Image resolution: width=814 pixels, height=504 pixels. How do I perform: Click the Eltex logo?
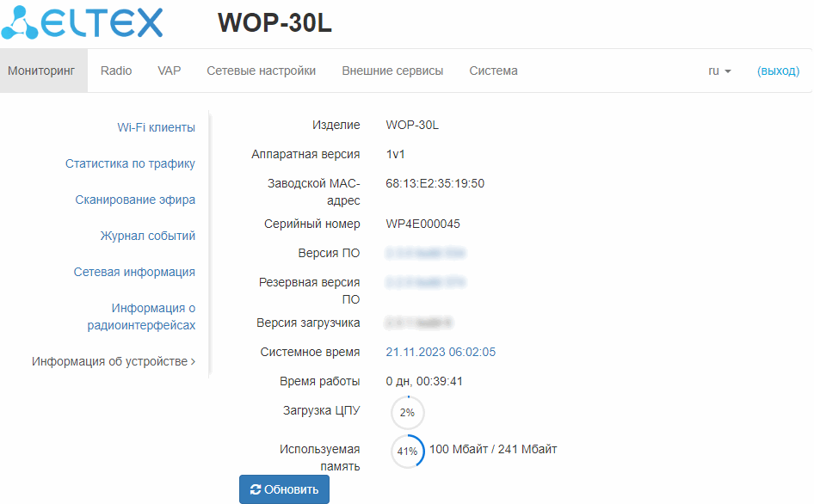tap(82, 23)
